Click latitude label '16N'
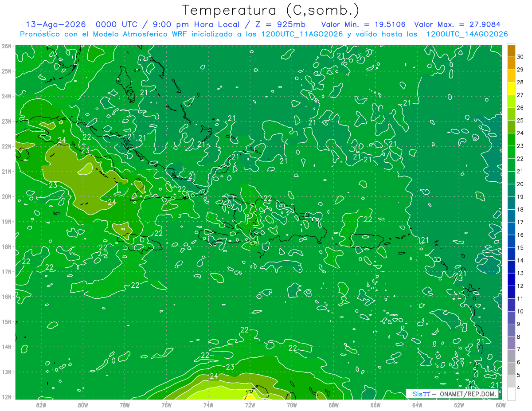 point(7,297)
